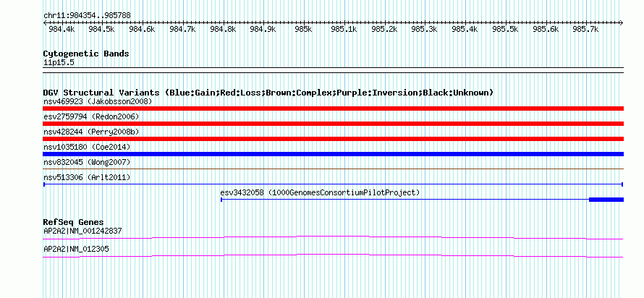The width and height of the screenshot is (644, 298).
Task: Click the DGV Structural Variants track title
Action: coord(268,93)
